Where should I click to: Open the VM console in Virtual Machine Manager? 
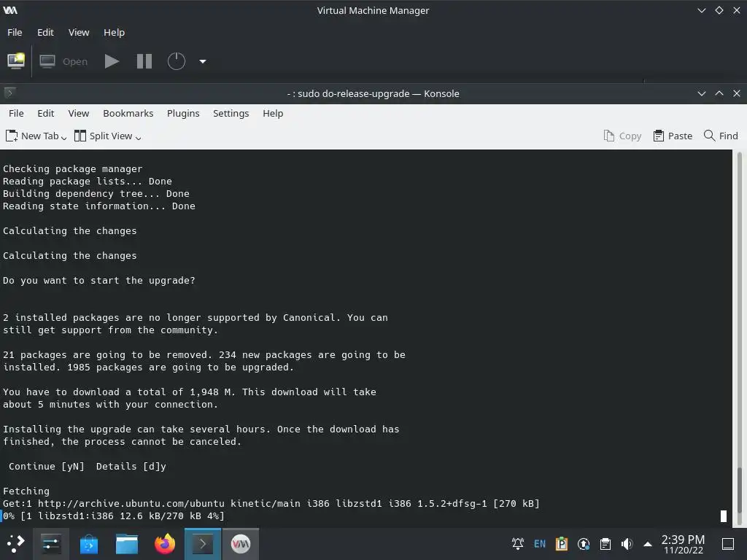64,61
